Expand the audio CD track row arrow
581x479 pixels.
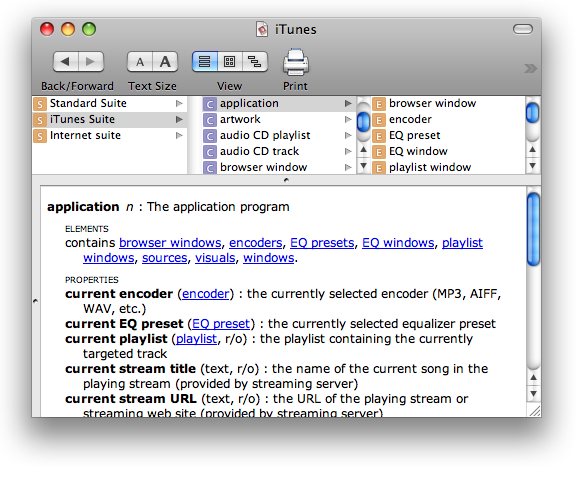pyautogui.click(x=348, y=151)
